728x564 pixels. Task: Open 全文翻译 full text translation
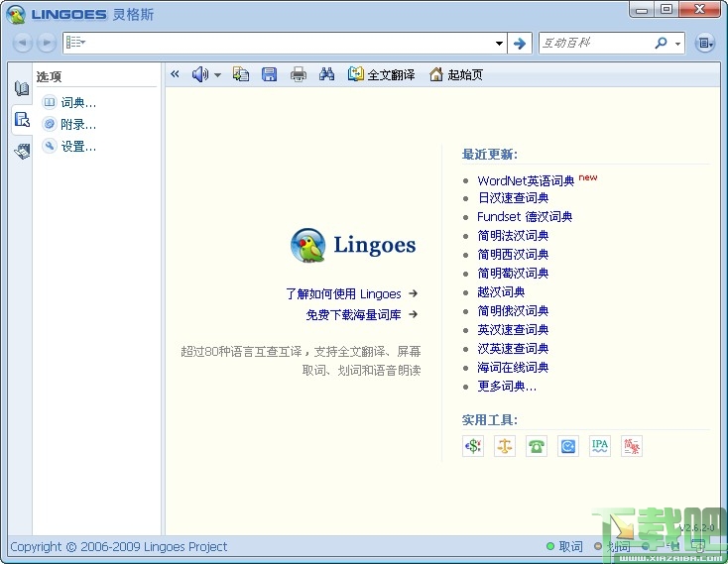pos(381,74)
